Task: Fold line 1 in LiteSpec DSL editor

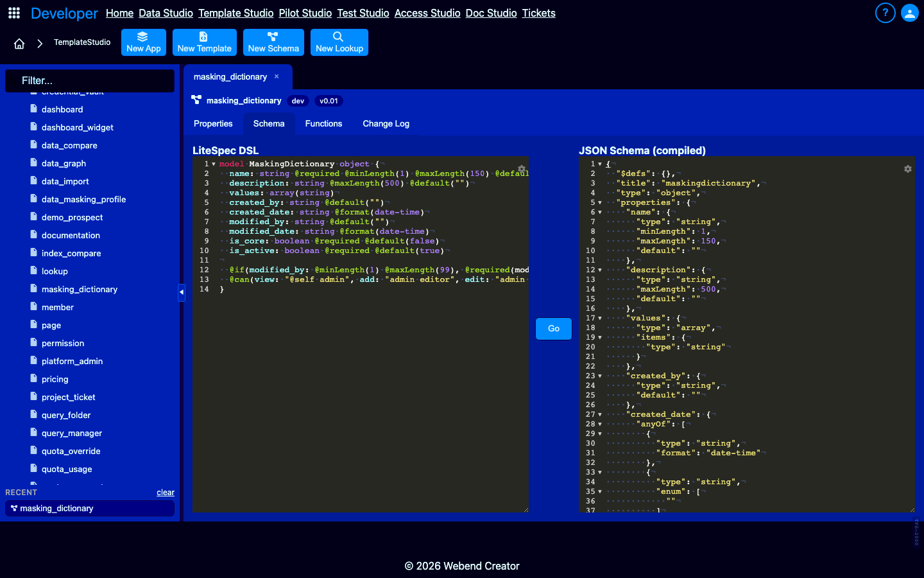Action: pyautogui.click(x=214, y=164)
